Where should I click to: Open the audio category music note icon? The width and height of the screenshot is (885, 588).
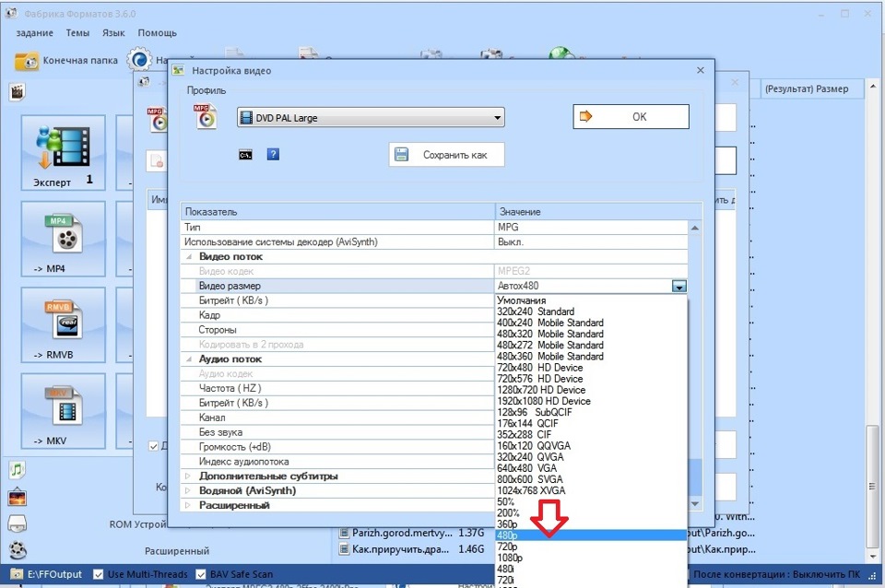coord(18,469)
